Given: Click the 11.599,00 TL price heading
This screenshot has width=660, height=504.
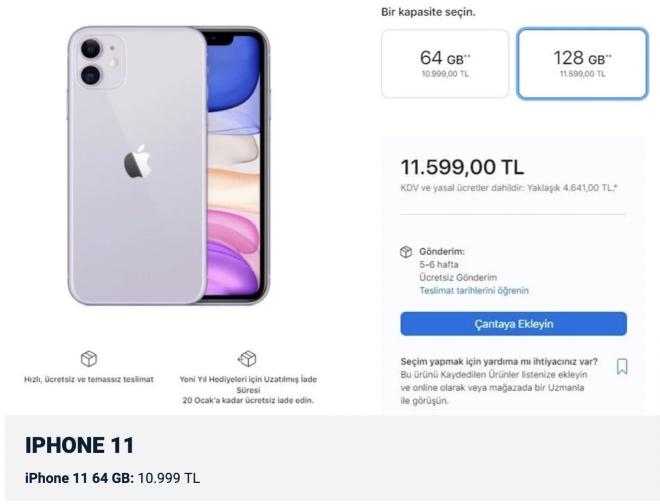Looking at the screenshot, I should pyautogui.click(x=462, y=167).
